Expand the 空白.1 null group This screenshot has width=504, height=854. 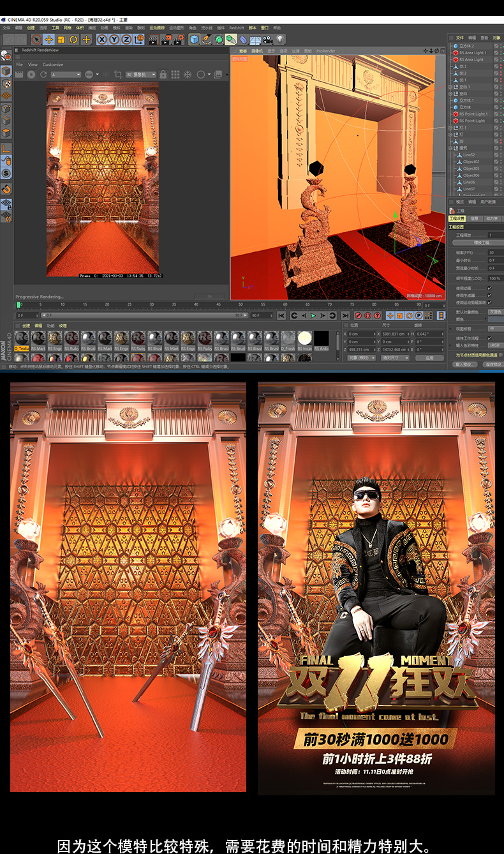tap(451, 87)
